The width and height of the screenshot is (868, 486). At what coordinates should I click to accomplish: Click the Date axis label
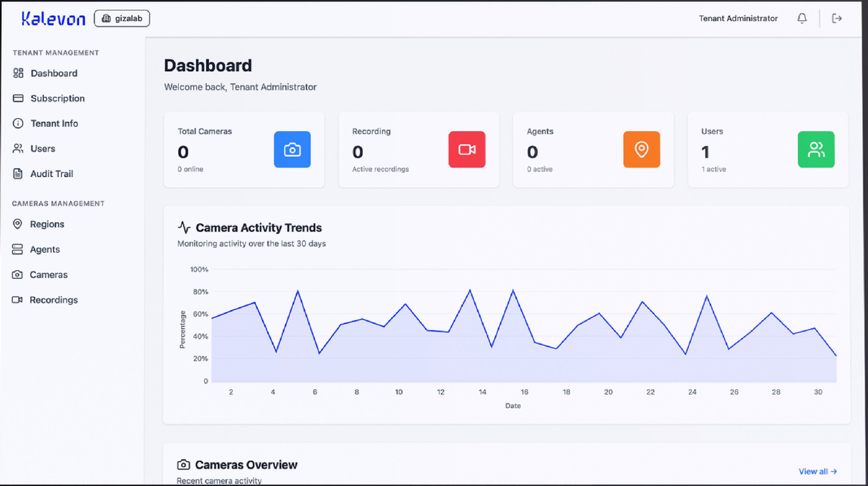(x=513, y=406)
